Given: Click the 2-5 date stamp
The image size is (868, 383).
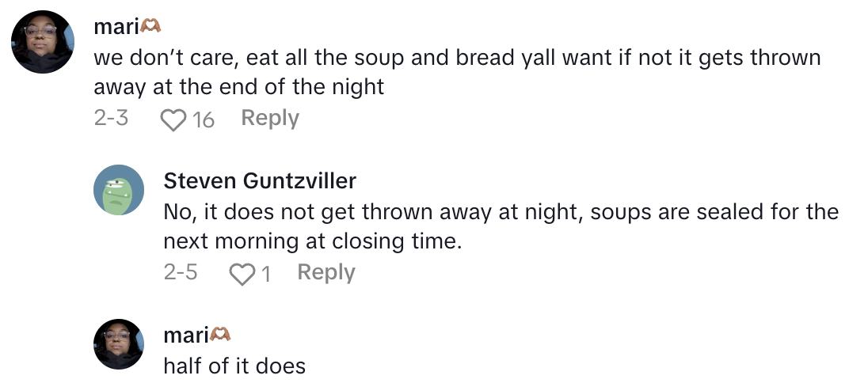Looking at the screenshot, I should (180, 273).
